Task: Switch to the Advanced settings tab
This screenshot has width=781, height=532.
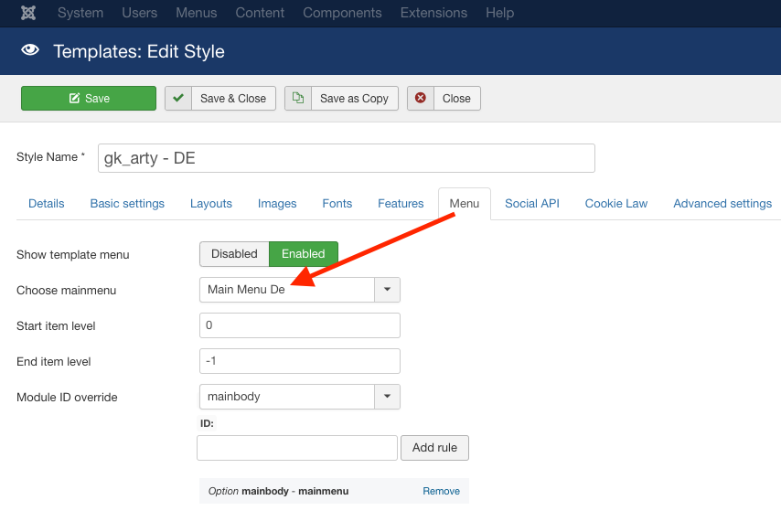Action: (x=722, y=204)
